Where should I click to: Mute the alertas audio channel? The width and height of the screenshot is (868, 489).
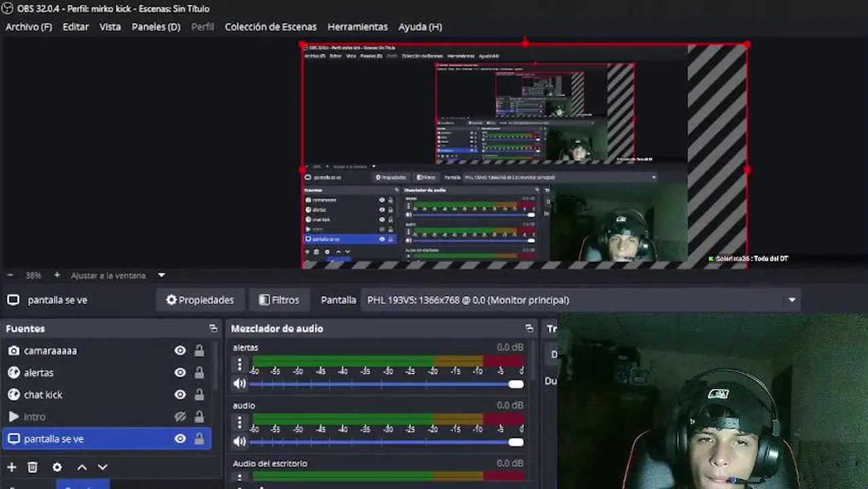pyautogui.click(x=239, y=384)
